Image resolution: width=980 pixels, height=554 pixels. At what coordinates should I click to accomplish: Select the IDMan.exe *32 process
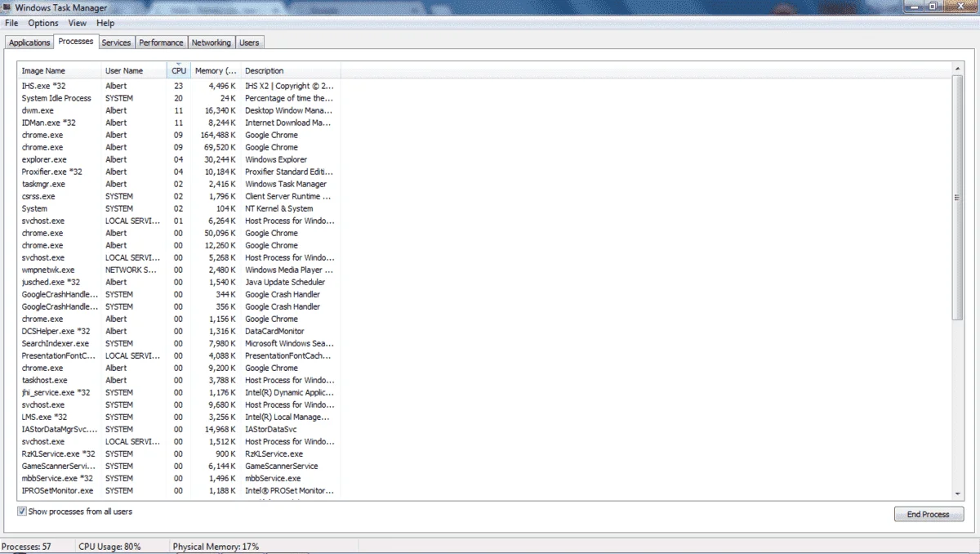[x=179, y=122]
